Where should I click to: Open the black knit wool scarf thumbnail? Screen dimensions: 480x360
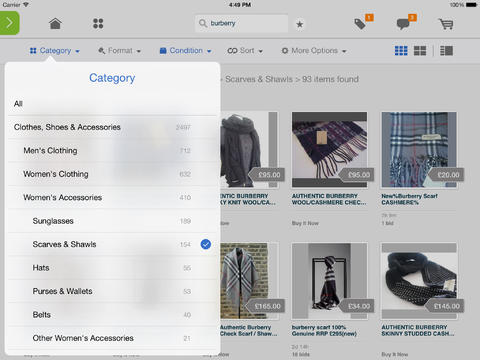(249, 149)
